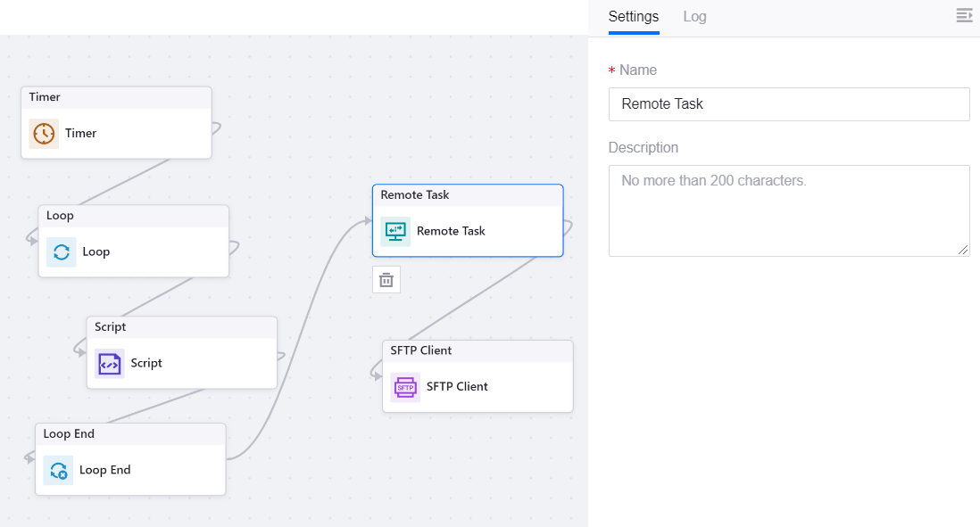The width and height of the screenshot is (980, 527).
Task: Click the Script node title bar
Action: [181, 327]
